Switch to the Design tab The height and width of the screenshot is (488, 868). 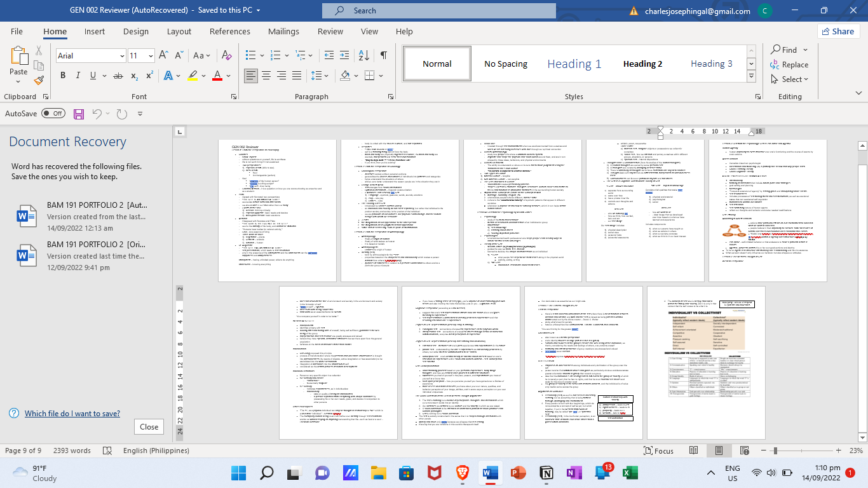click(136, 32)
